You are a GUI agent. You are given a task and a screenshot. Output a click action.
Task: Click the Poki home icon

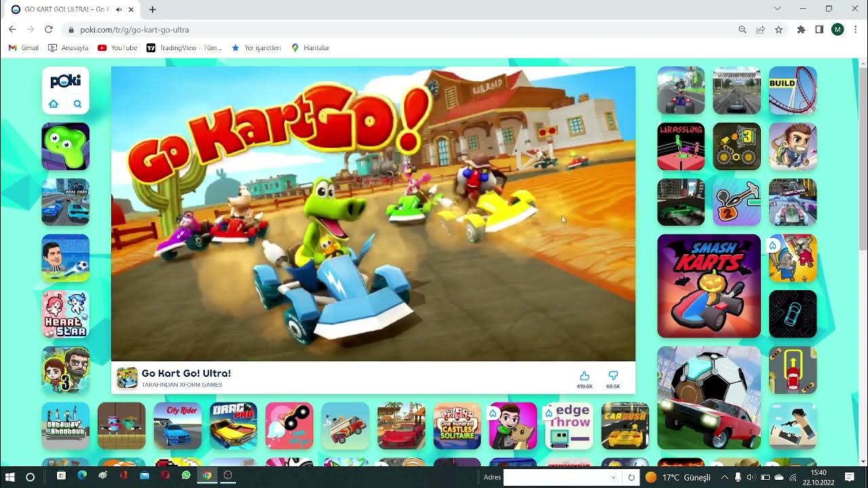tap(54, 104)
